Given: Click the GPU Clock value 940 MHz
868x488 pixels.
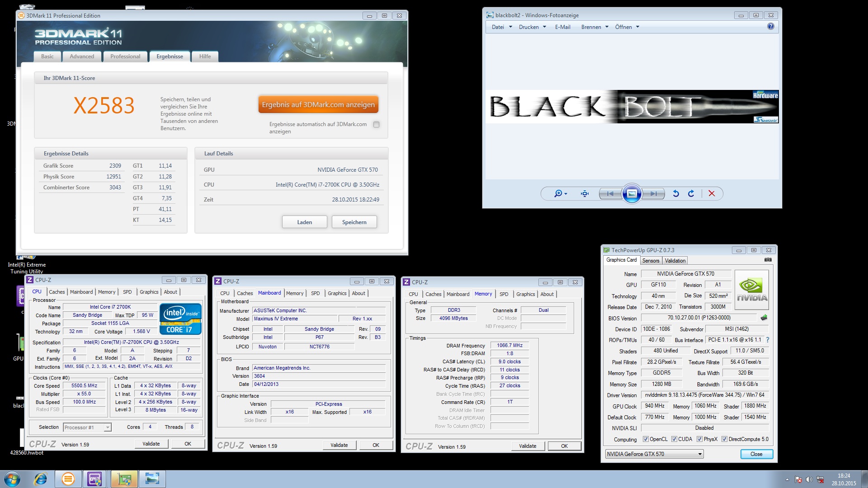Looking at the screenshot, I should pos(655,406).
